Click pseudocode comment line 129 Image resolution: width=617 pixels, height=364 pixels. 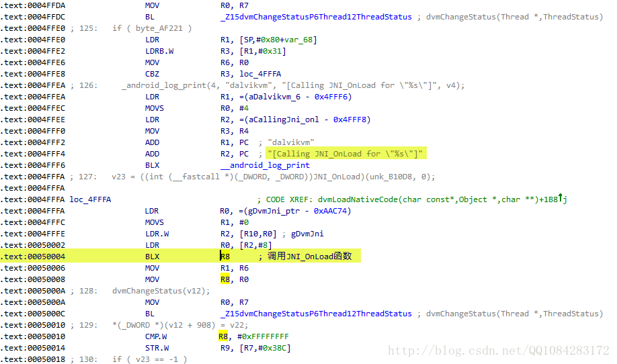pyautogui.click(x=159, y=325)
